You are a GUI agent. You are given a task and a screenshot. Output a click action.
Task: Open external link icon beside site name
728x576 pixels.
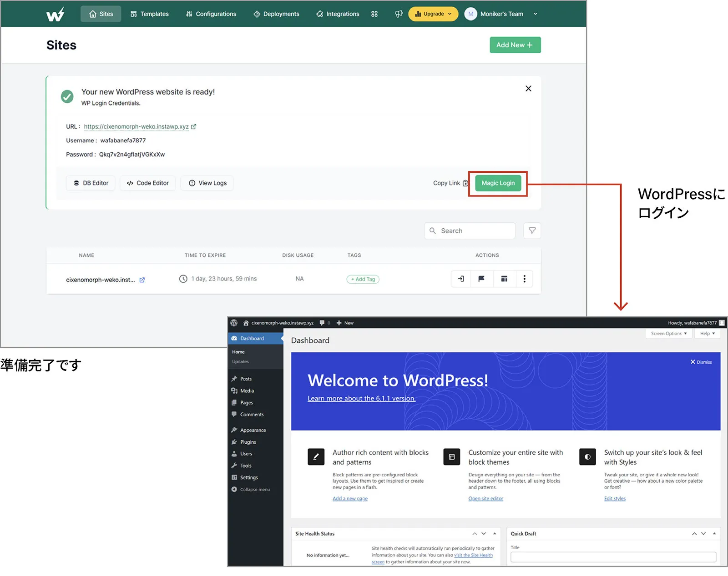[x=142, y=280]
